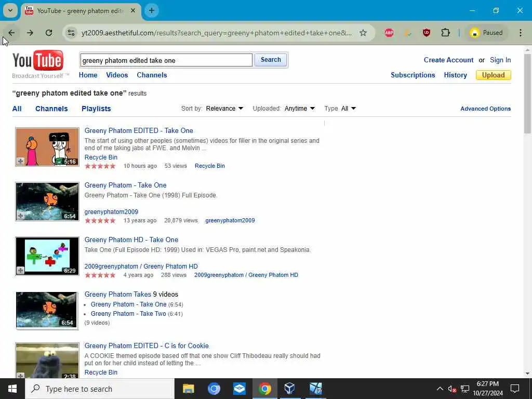Open Subscriptions link
Image resolution: width=532 pixels, height=399 pixels.
pos(413,75)
